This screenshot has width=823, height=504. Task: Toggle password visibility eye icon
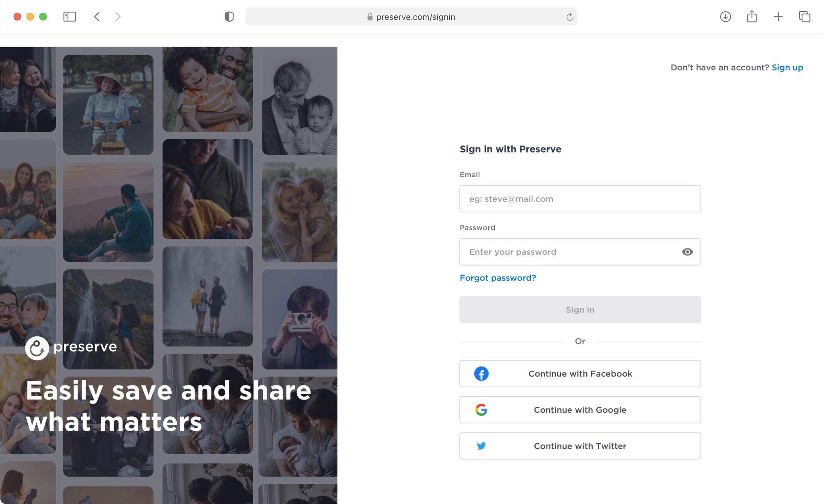click(x=687, y=252)
